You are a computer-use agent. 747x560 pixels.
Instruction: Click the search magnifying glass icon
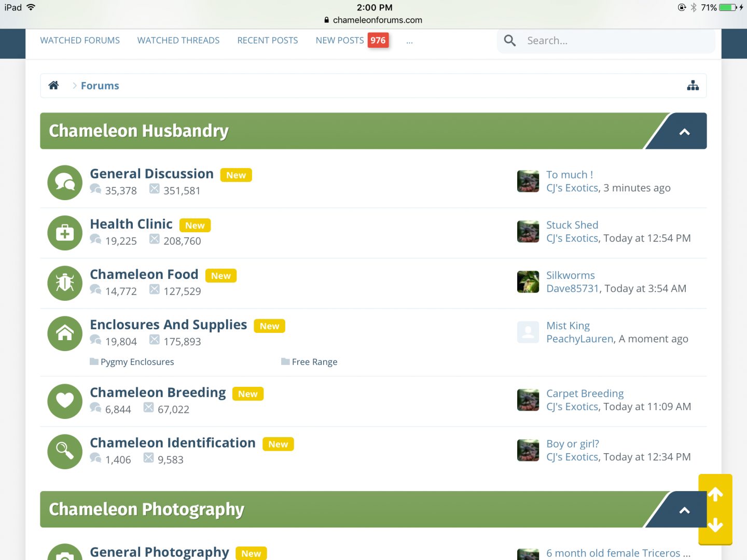pos(510,40)
